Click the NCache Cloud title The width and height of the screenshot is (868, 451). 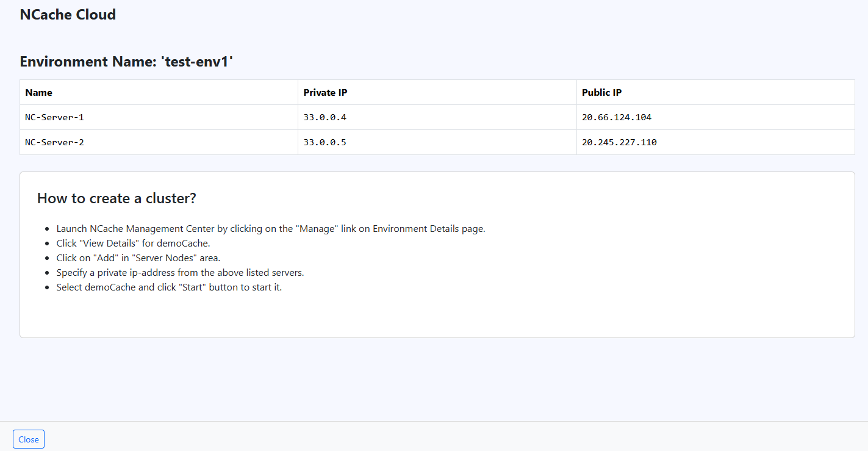click(68, 15)
